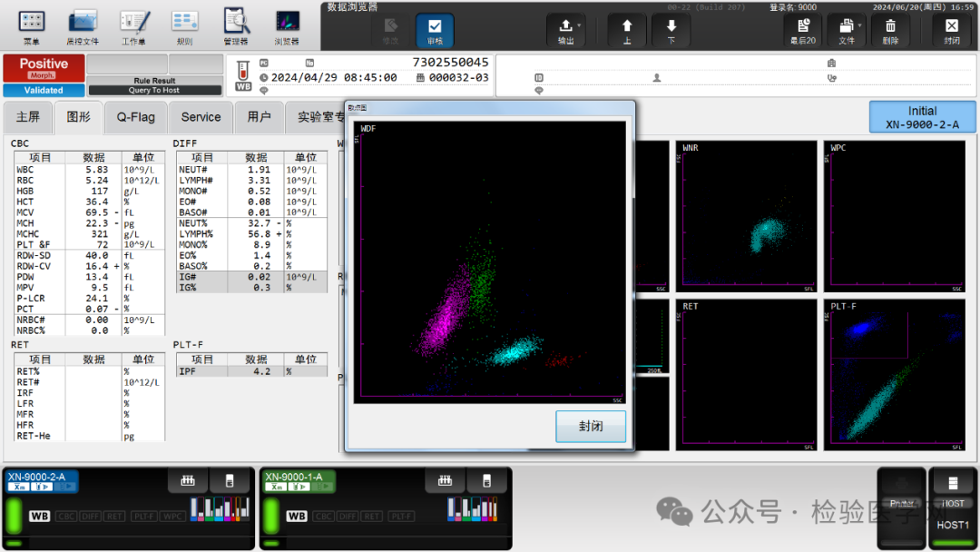This screenshot has height=552, width=980.
Task: Click the Initial XN-9000-2-A button
Action: coord(922,117)
